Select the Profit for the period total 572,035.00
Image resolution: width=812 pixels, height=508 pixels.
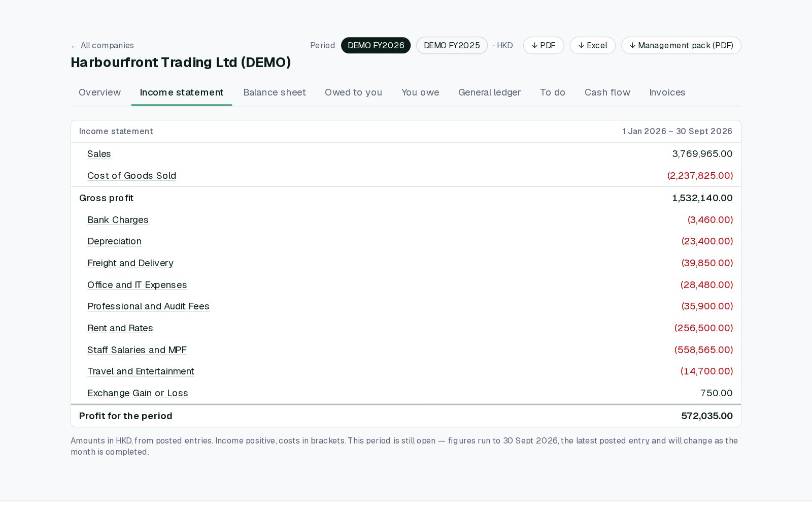click(707, 416)
